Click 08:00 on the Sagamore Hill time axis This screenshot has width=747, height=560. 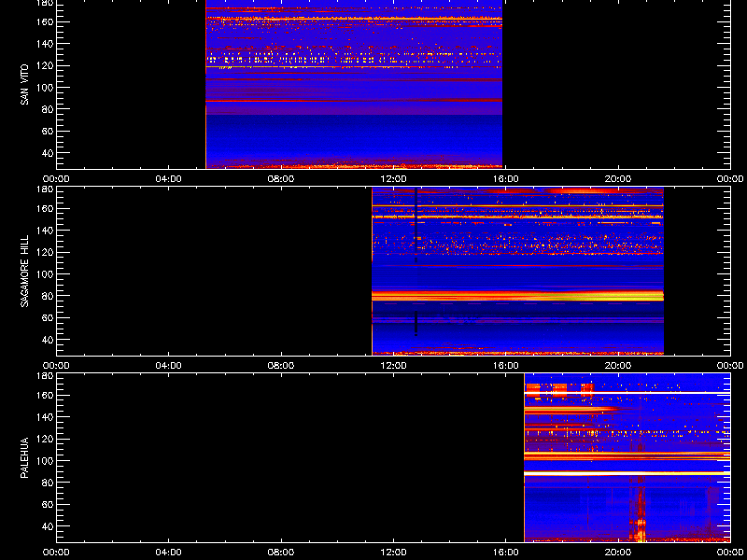point(281,366)
